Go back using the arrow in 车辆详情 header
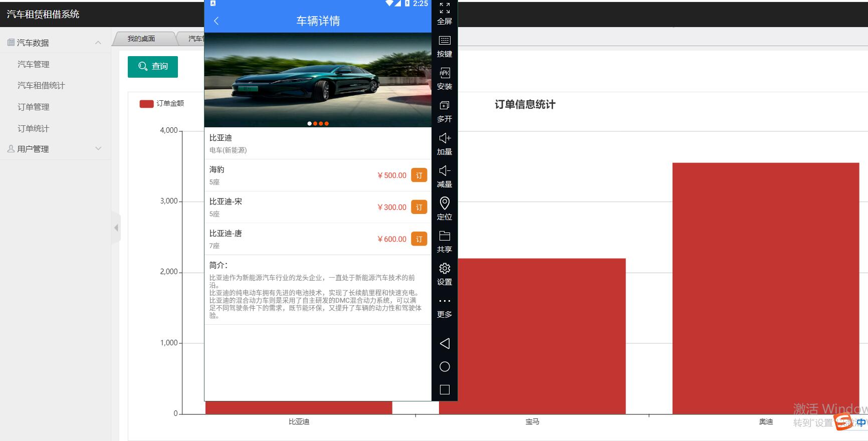Viewport: 868px width, 441px height. coord(216,21)
